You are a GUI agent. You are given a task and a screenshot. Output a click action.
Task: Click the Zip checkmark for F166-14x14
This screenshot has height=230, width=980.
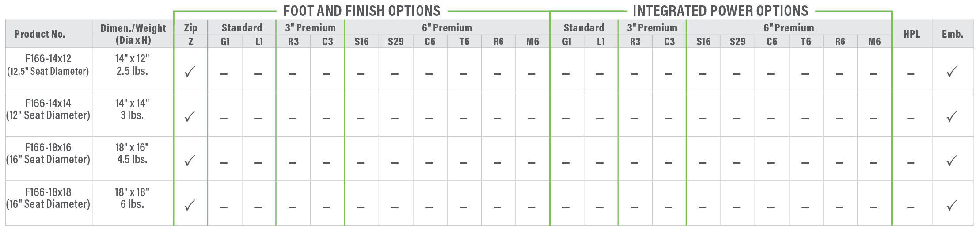tap(190, 116)
